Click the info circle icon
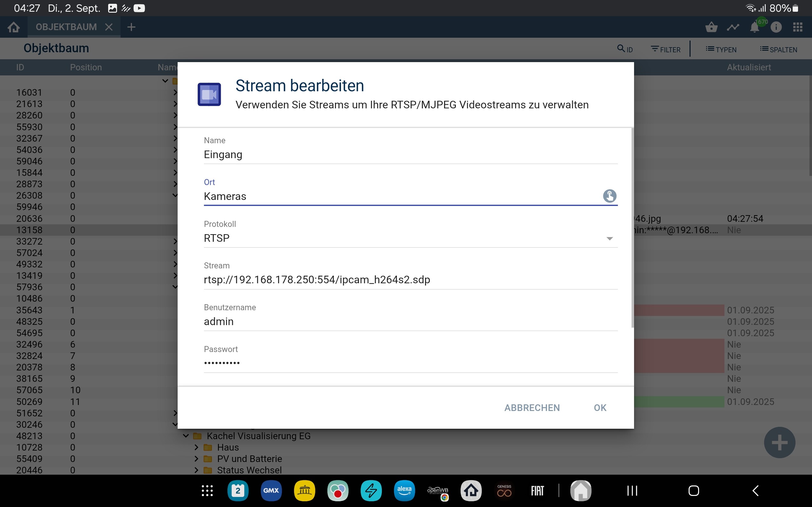This screenshot has width=812, height=507. 776,27
